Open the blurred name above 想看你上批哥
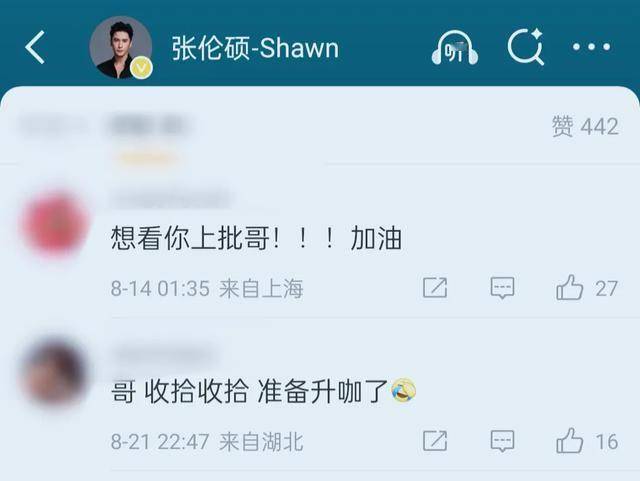The image size is (640, 481). [x=171, y=199]
